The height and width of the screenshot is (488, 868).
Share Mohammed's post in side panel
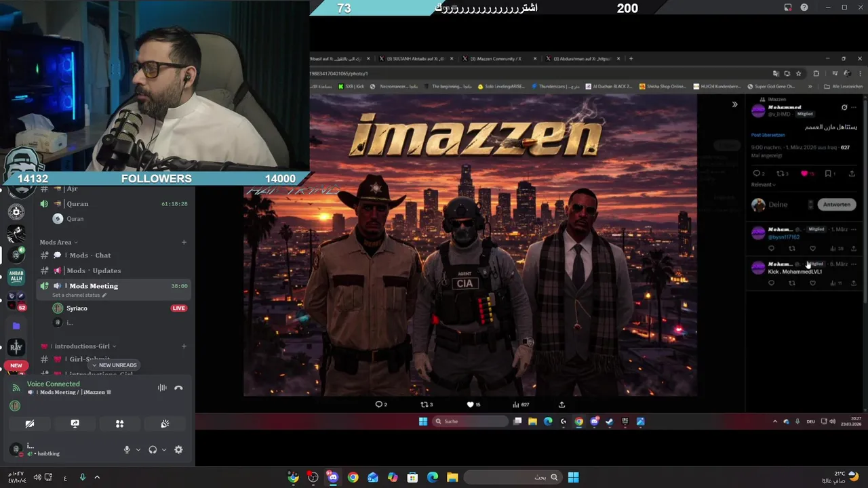pos(853,174)
